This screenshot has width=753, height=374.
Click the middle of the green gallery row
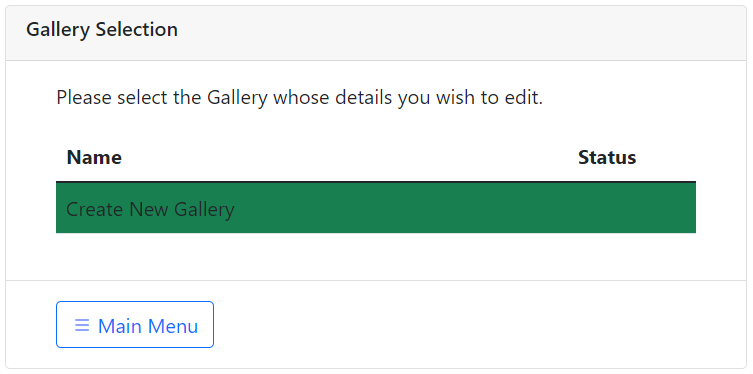[x=376, y=208]
